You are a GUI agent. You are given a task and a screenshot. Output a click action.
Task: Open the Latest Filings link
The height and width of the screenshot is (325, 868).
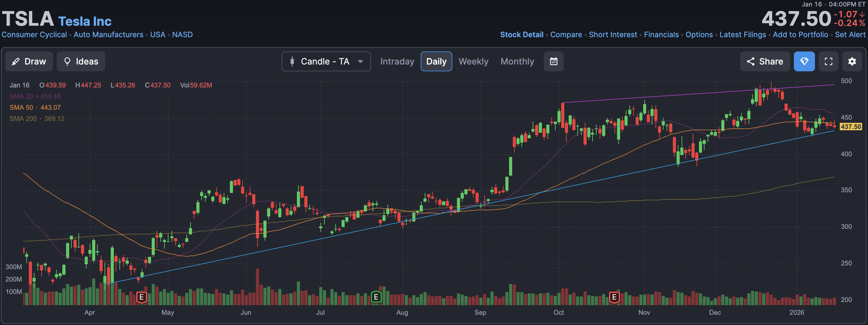743,35
